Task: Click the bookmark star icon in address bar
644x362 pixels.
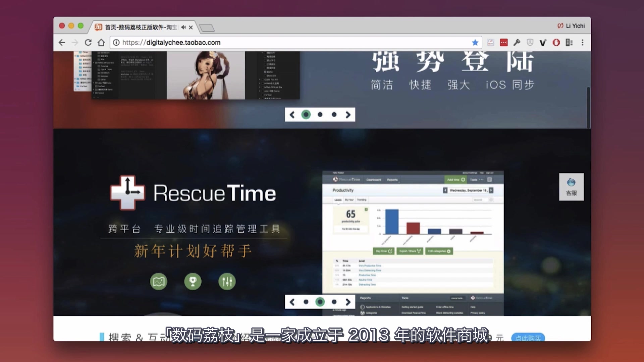Action: (475, 43)
